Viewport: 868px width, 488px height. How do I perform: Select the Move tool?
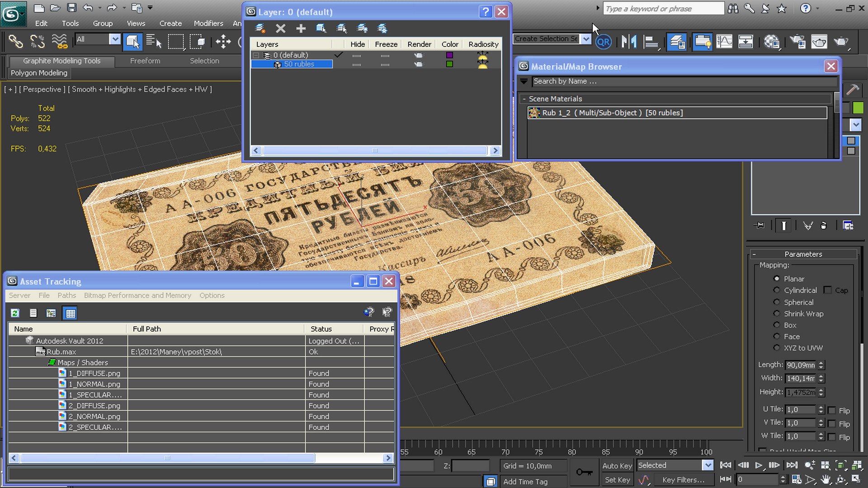[x=223, y=42]
